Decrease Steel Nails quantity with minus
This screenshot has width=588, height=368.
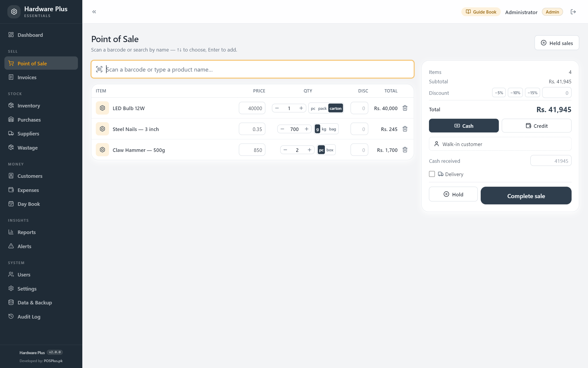pyautogui.click(x=282, y=129)
